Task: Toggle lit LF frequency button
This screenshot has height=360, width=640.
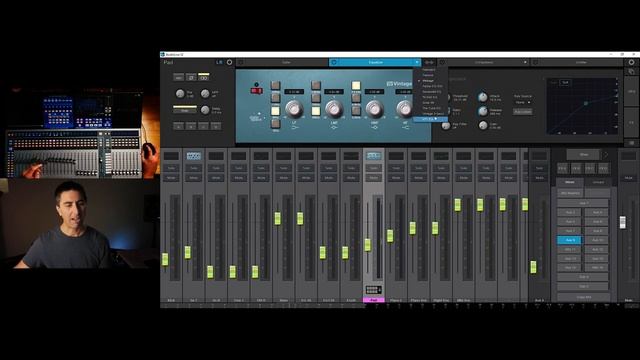Action: tap(276, 111)
